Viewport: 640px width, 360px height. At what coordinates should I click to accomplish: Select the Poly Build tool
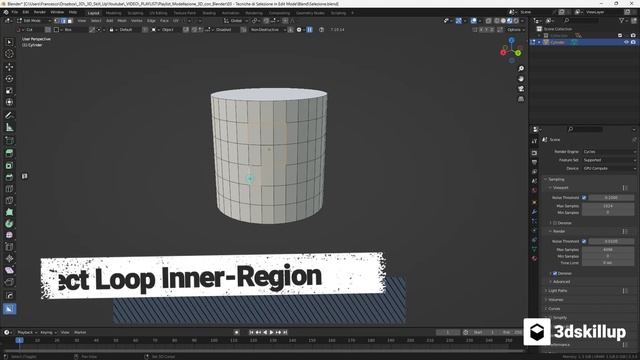9,212
